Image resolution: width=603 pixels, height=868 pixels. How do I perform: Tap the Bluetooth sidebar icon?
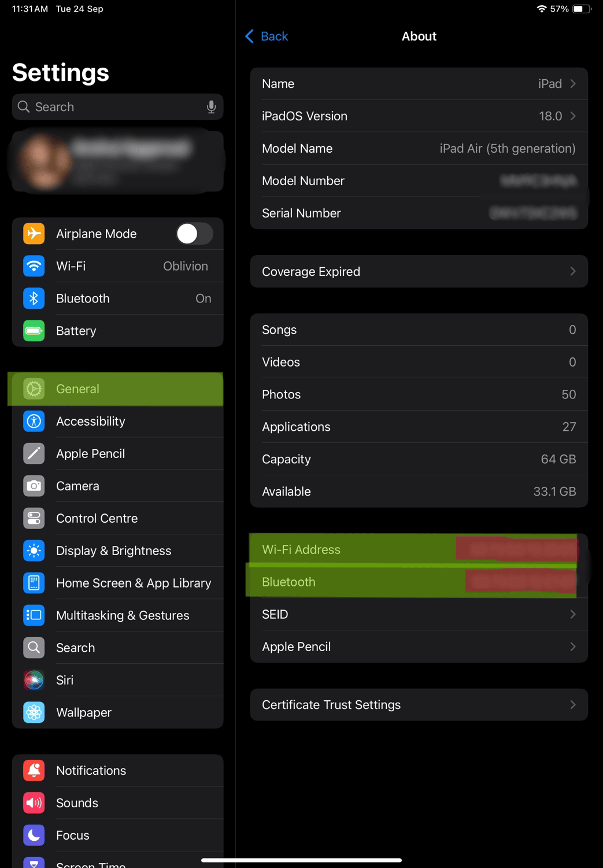pos(34,298)
